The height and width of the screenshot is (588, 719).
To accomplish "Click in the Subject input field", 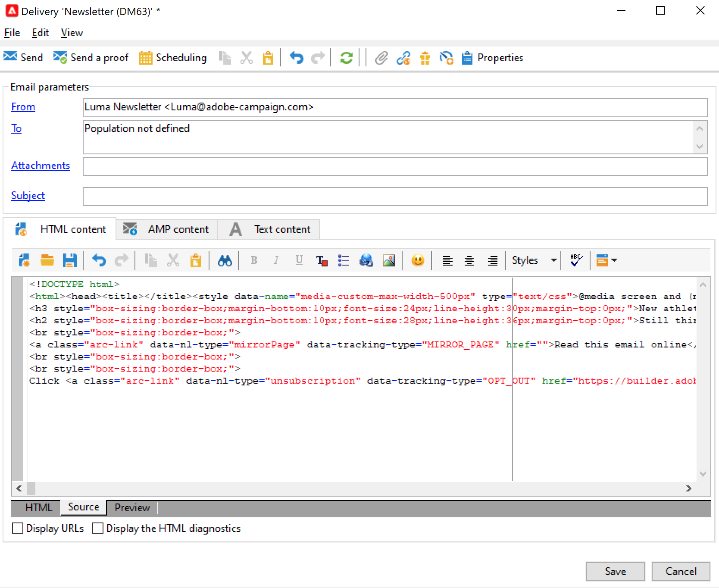I will 394,197.
